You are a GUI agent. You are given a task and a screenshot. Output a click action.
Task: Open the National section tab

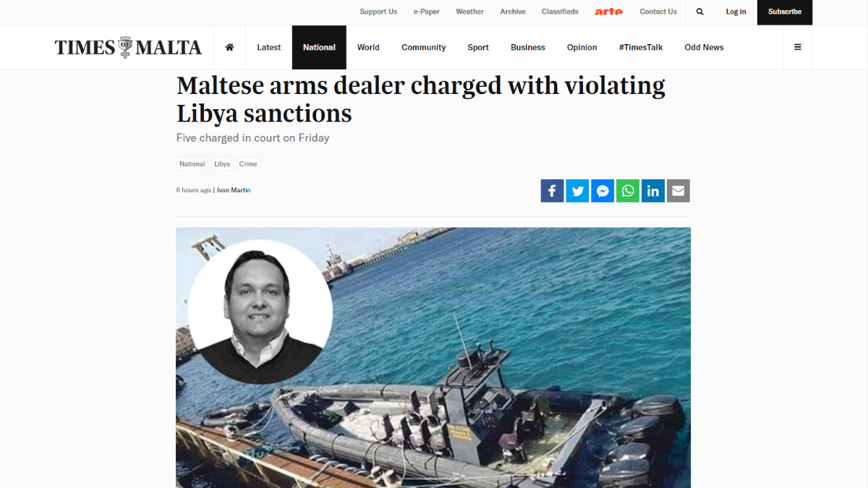point(319,47)
